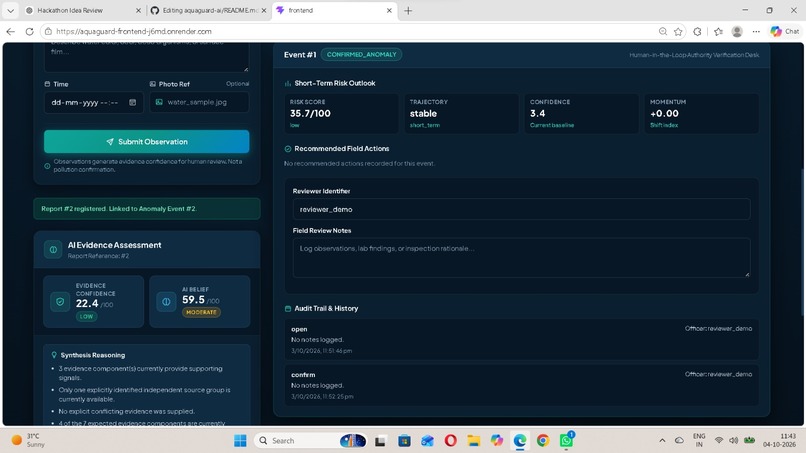
Task: Click the Confidence 3.4 value
Action: click(x=538, y=114)
